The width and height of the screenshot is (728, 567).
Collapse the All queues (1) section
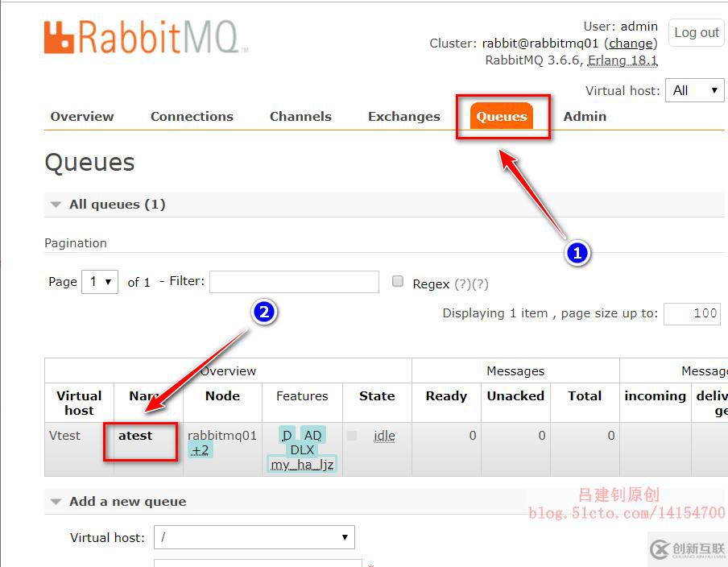(56, 204)
